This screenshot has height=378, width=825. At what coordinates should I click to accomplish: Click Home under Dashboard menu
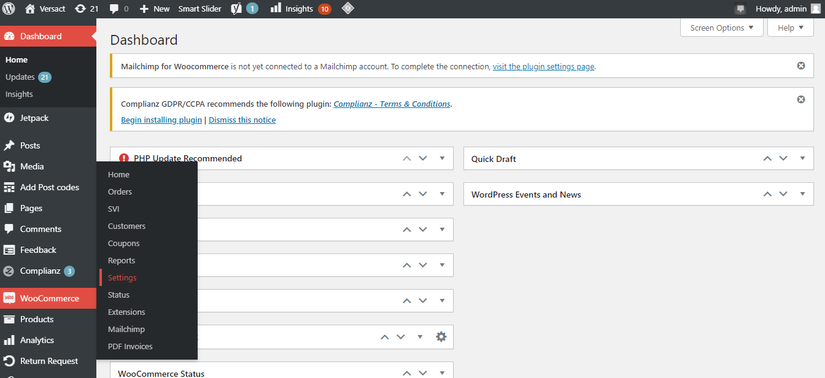coord(16,60)
